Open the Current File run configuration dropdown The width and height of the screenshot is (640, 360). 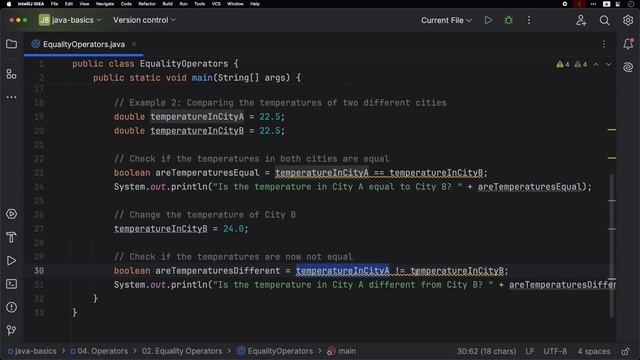[x=446, y=20]
